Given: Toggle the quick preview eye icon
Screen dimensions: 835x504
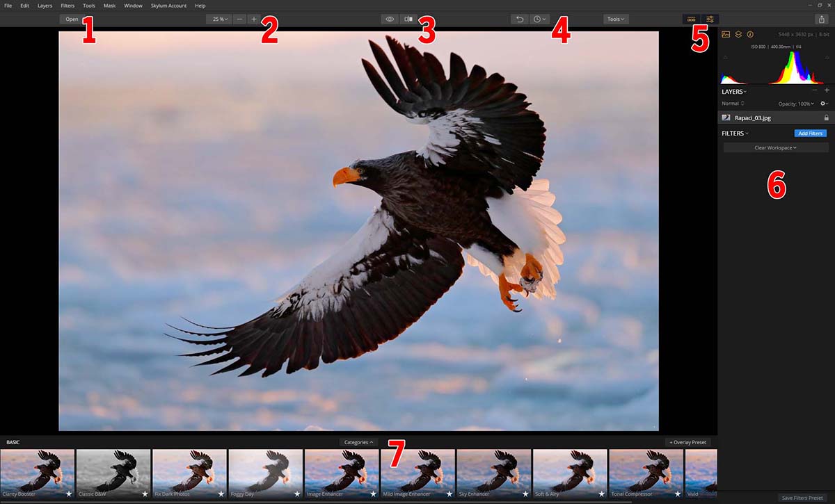Looking at the screenshot, I should coord(390,19).
